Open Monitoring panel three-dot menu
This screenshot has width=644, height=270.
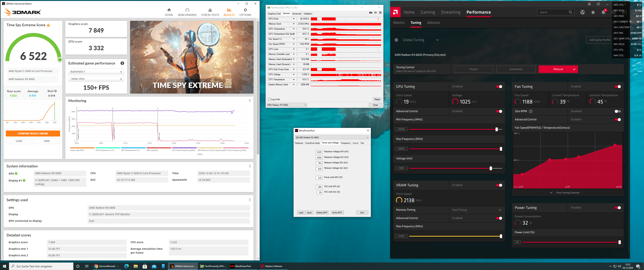(250, 101)
